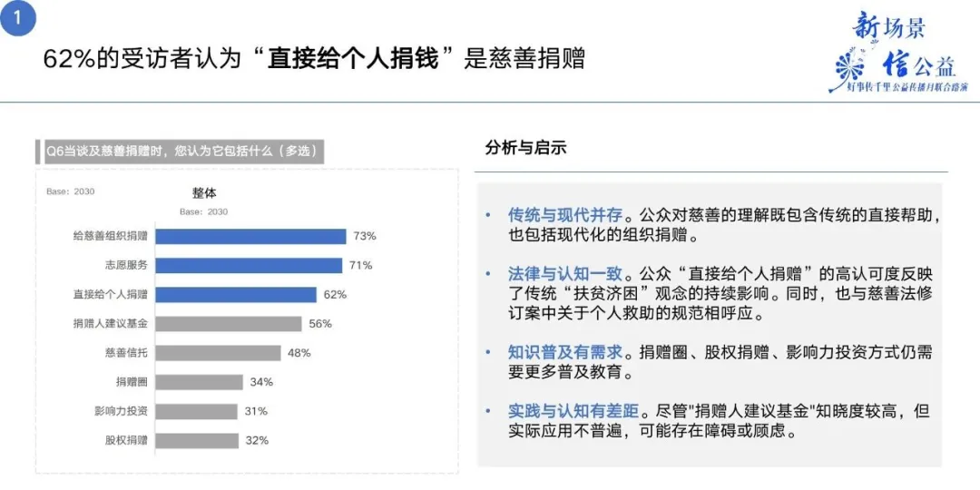Viewport: 980px width, 490px height.
Task: Click the 整体 chart title
Action: click(x=204, y=193)
